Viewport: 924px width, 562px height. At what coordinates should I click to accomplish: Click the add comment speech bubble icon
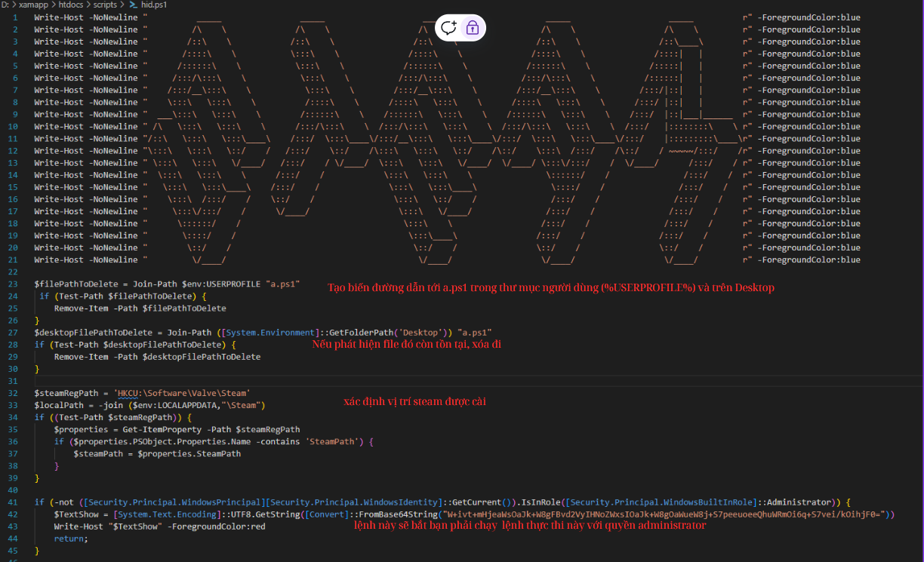click(x=449, y=28)
